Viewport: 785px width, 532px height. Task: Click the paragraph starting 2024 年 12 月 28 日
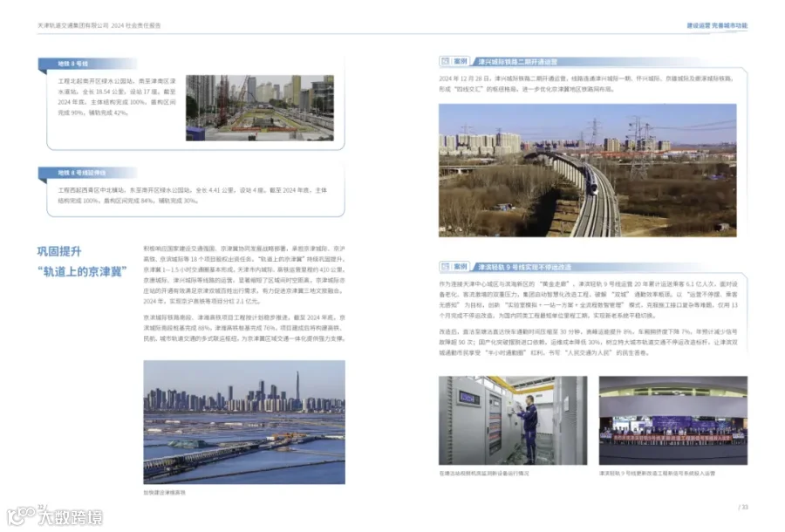[x=586, y=84]
